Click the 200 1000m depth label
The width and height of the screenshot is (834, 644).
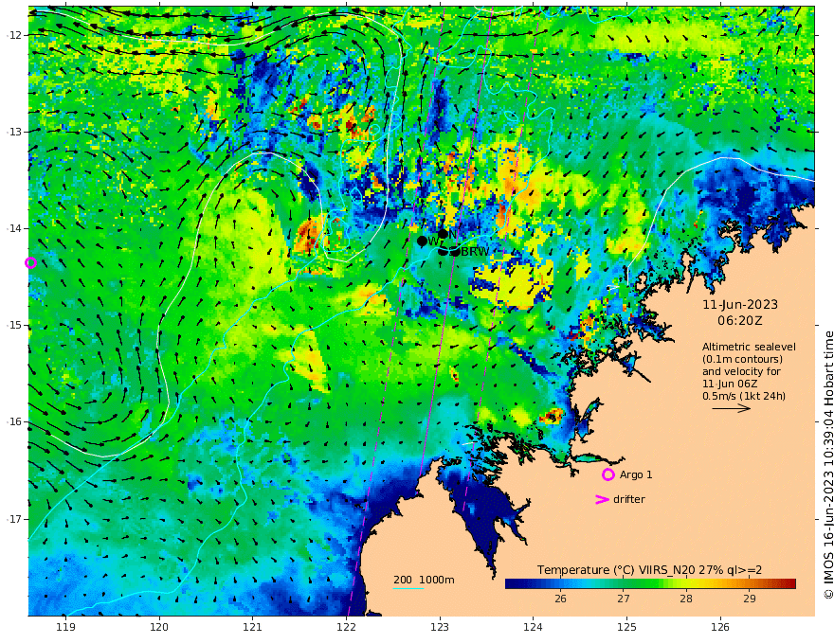pos(424,580)
